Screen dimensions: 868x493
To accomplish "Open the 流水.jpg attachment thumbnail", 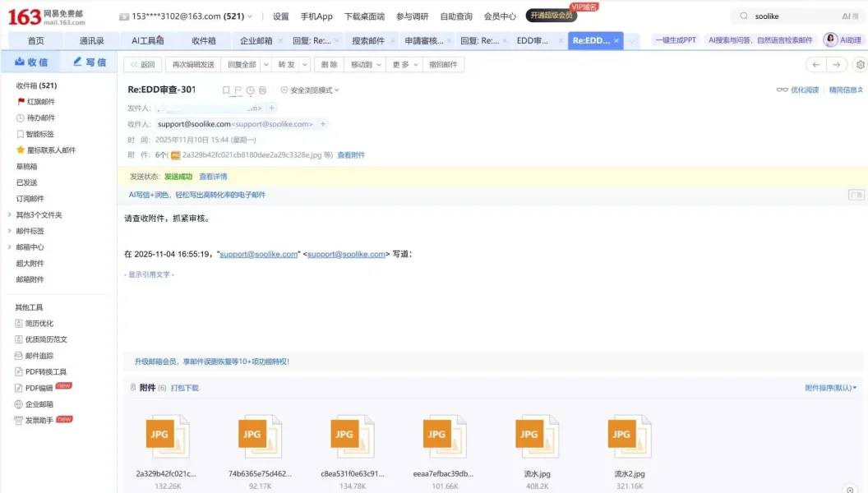I will (x=536, y=435).
